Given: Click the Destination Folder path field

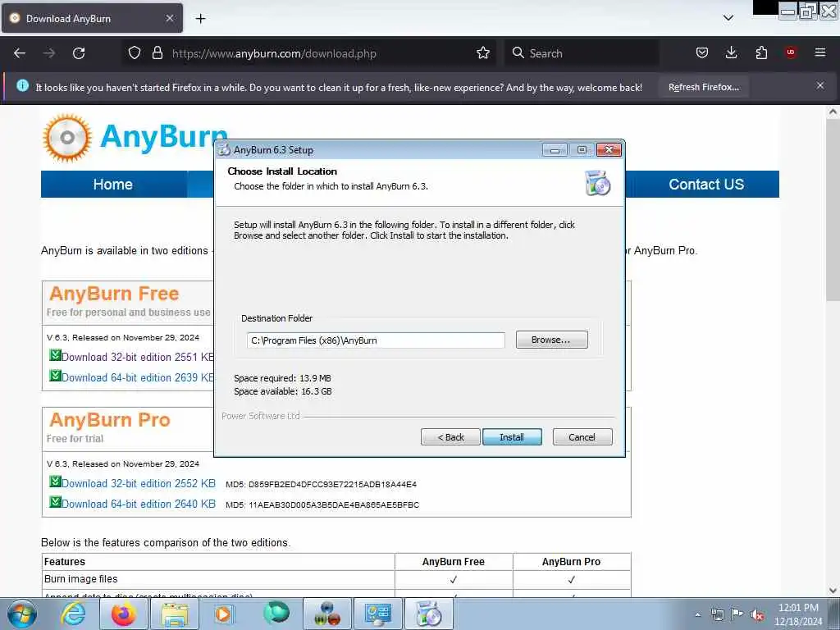Looking at the screenshot, I should 376,340.
